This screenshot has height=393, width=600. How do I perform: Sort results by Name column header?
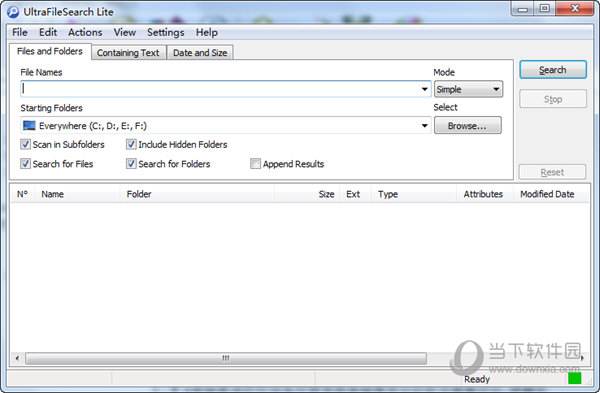pos(77,194)
